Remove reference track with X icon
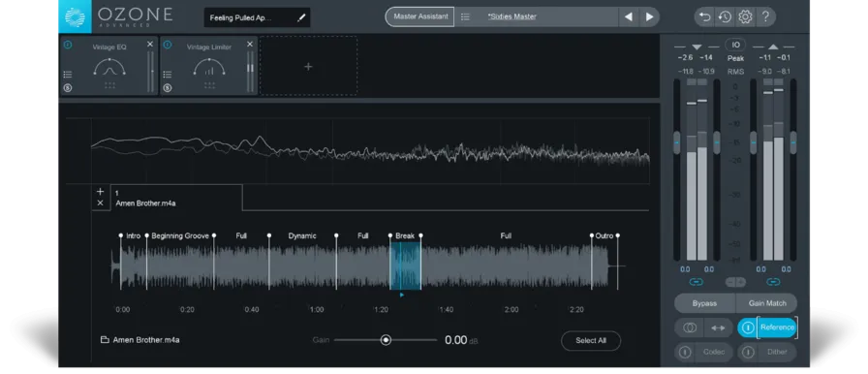 coord(100,203)
